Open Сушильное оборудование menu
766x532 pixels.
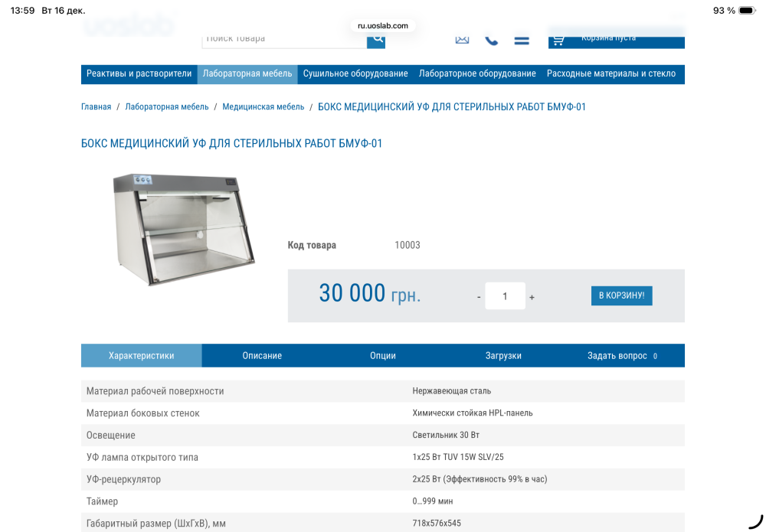[x=355, y=73]
